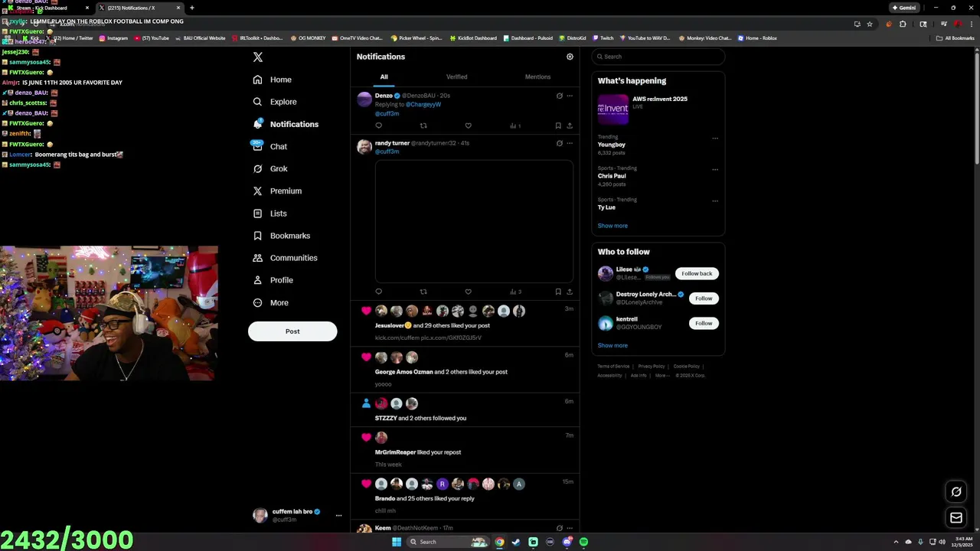The width and height of the screenshot is (980, 551).
Task: Open Discord from the taskbar
Action: [x=567, y=542]
